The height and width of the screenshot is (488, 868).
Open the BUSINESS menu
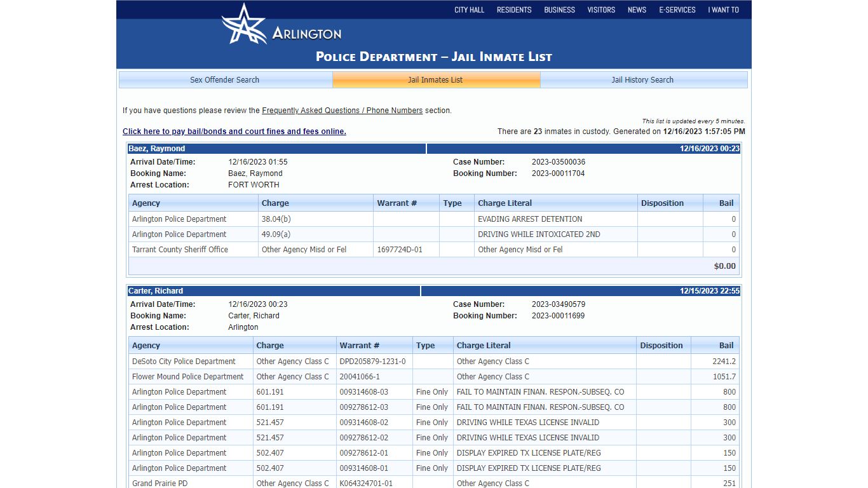click(559, 10)
